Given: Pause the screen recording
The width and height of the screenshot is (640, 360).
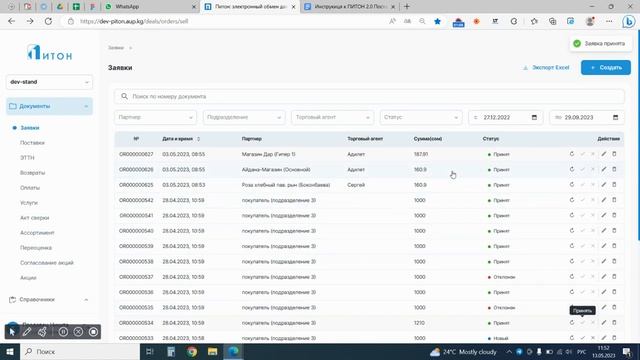Looking at the screenshot, I should pyautogui.click(x=63, y=332).
